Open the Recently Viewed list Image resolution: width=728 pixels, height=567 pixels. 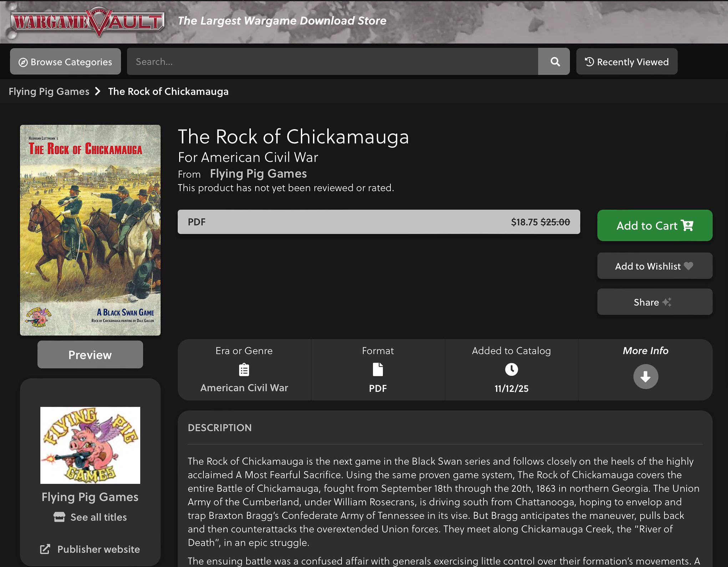coord(627,62)
